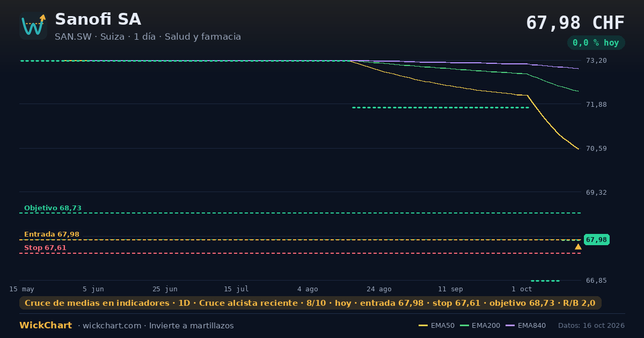
Task: Click the orange signal triangle marker
Action: click(578, 247)
